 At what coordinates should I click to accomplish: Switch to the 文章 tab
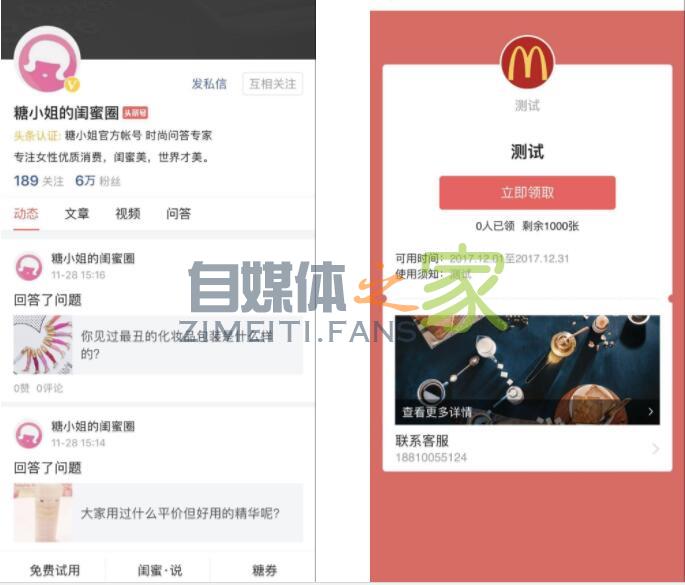77,214
